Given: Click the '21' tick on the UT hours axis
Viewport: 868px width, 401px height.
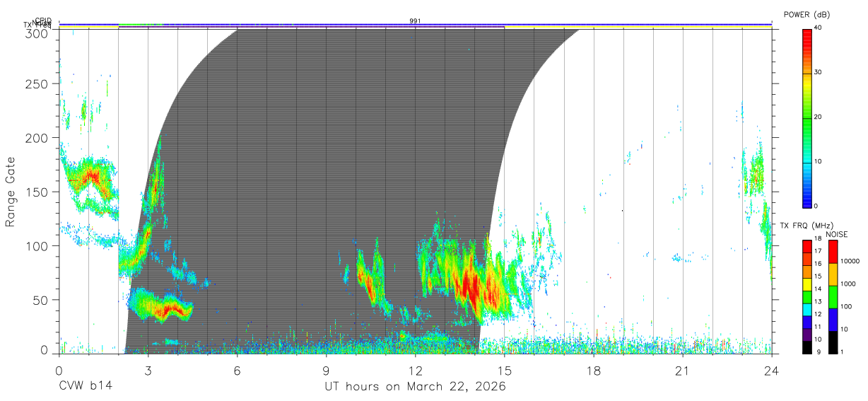Looking at the screenshot, I should [682, 370].
